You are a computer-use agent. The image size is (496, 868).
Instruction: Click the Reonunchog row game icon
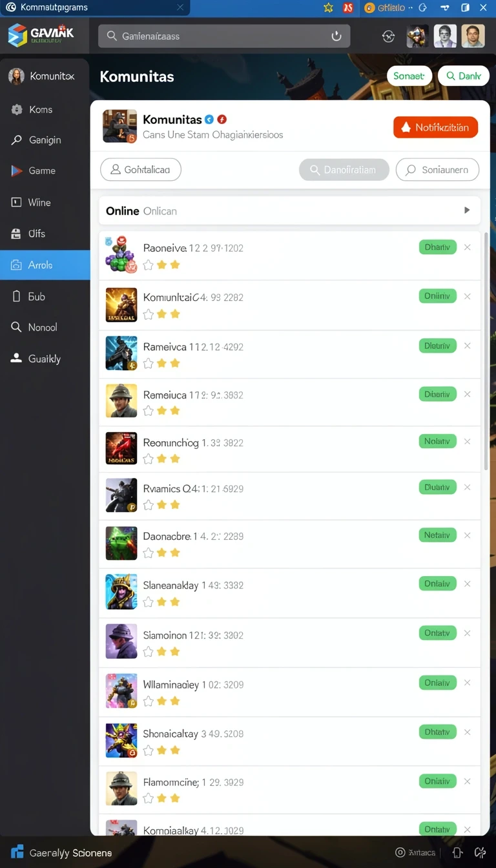[x=121, y=449]
